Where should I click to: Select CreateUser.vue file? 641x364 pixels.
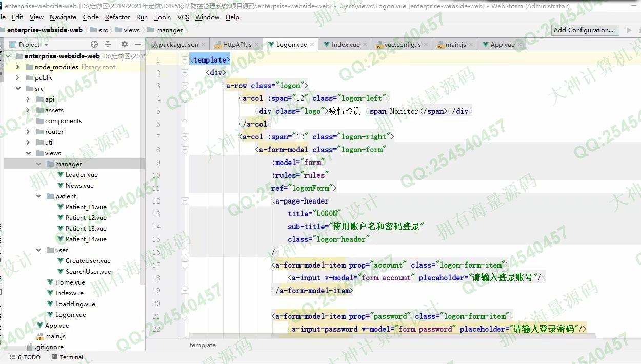tap(88, 261)
